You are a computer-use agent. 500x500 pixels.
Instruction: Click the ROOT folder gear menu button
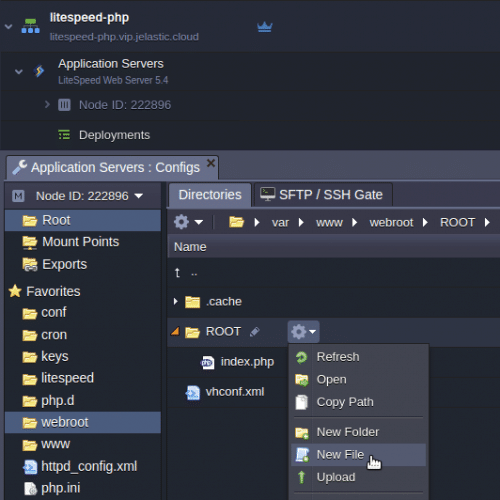coord(303,332)
